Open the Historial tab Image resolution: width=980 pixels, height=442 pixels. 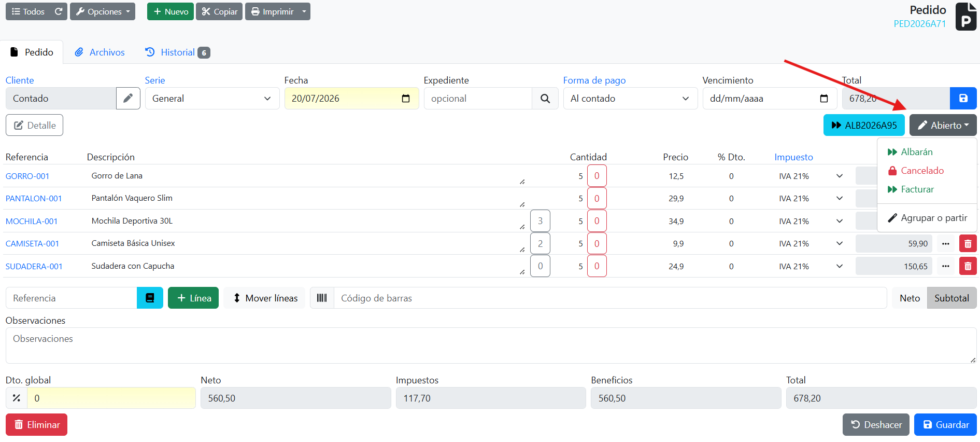(x=177, y=52)
